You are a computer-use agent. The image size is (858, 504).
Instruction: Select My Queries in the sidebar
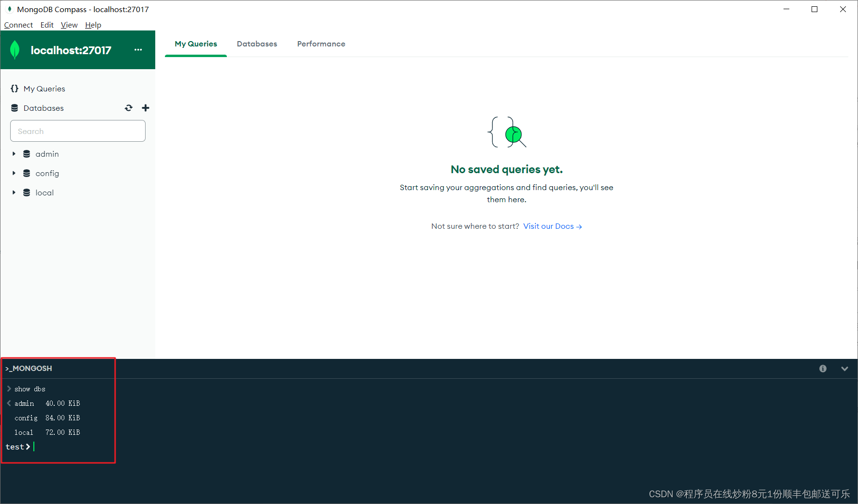click(44, 89)
